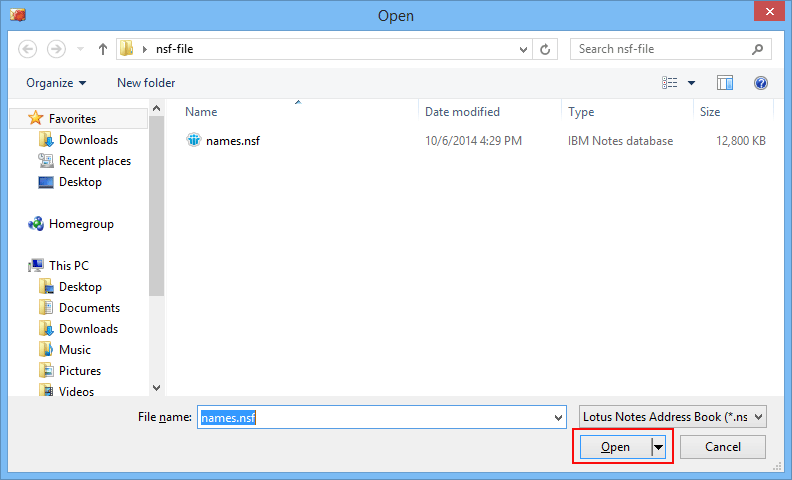Viewport: 792px width, 480px height.
Task: Click the search magnifier icon
Action: [x=757, y=49]
